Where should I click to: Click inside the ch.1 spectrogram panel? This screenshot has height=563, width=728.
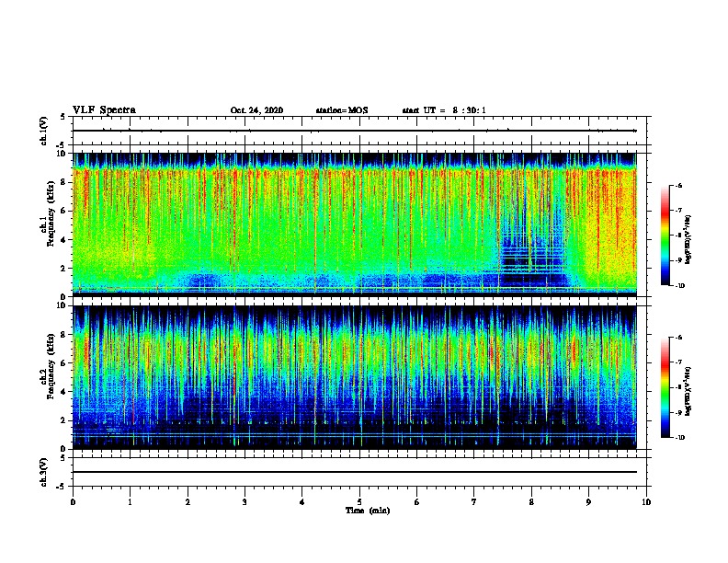[x=355, y=224]
